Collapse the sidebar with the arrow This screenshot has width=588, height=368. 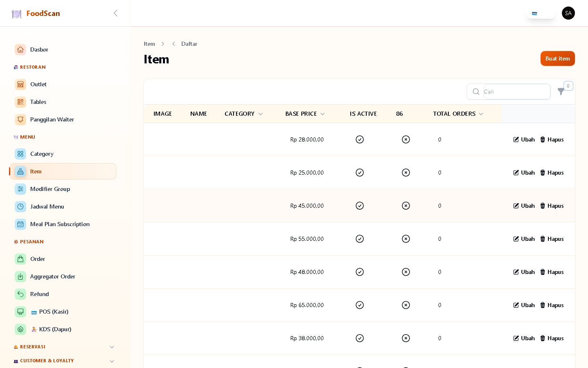click(x=116, y=13)
